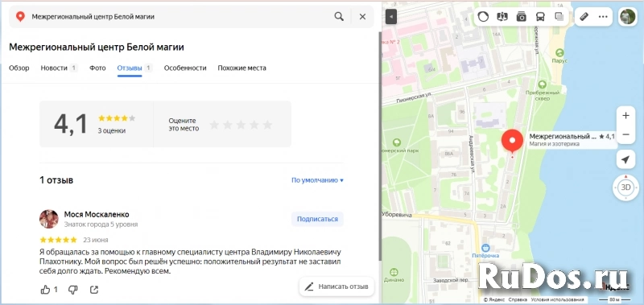Image resolution: width=644 pixels, height=305 pixels.
Task: Rate the place with five stars
Action: (x=267, y=125)
